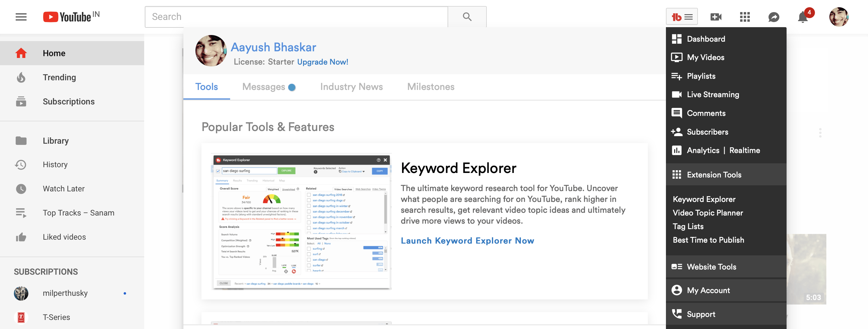Click the Realtime link in menu
The width and height of the screenshot is (868, 329).
tap(744, 150)
